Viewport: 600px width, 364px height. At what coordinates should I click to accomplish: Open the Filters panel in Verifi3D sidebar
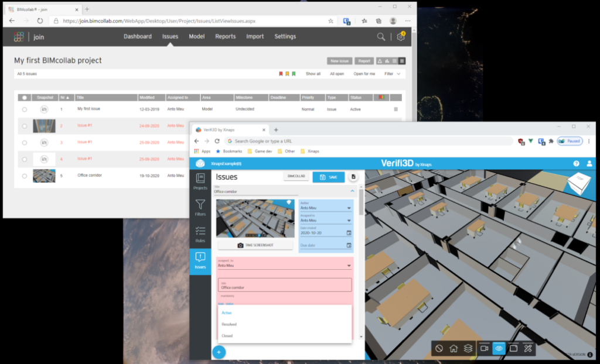[x=200, y=208]
